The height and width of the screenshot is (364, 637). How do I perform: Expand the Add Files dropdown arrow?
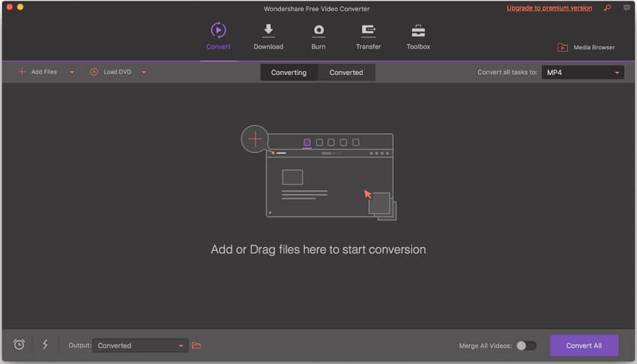point(72,73)
